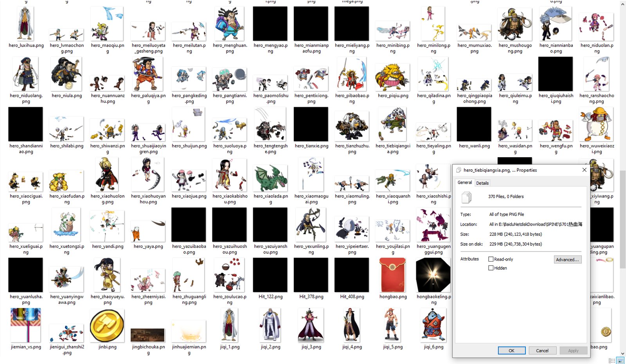
Task: Click the Hit_122.png black thumbnail
Action: pyautogui.click(x=270, y=275)
